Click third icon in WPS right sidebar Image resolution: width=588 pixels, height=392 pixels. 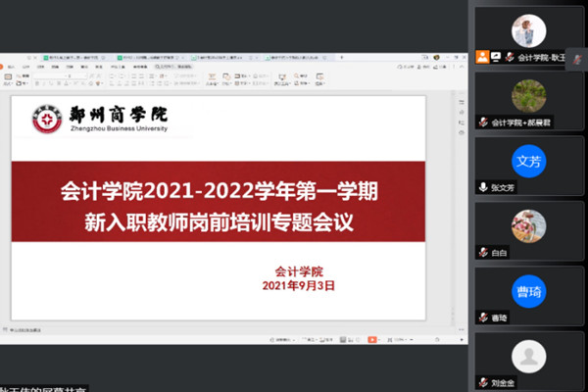[462, 122]
